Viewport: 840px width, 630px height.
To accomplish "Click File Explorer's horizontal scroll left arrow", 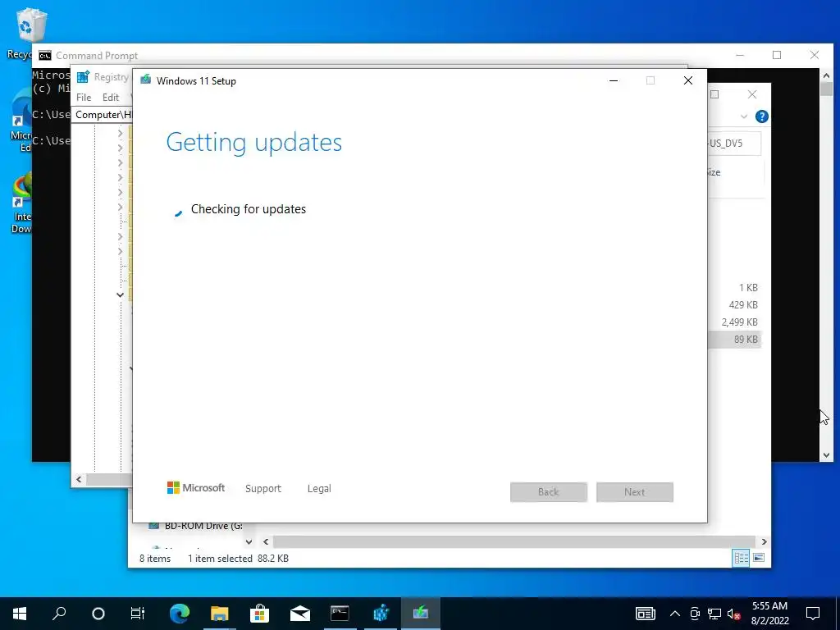I will pos(267,541).
